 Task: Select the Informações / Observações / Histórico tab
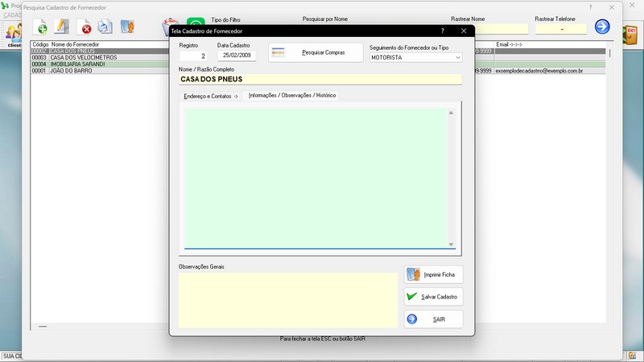click(x=292, y=96)
